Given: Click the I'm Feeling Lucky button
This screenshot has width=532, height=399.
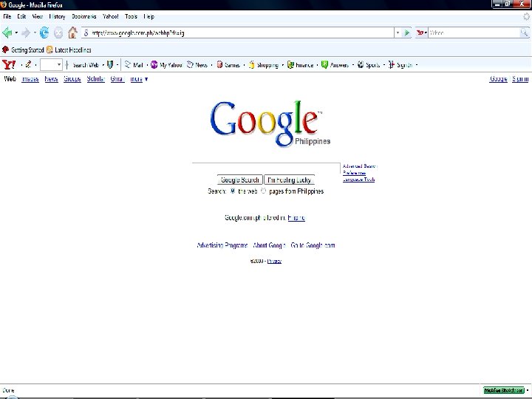Looking at the screenshot, I should click(x=289, y=180).
